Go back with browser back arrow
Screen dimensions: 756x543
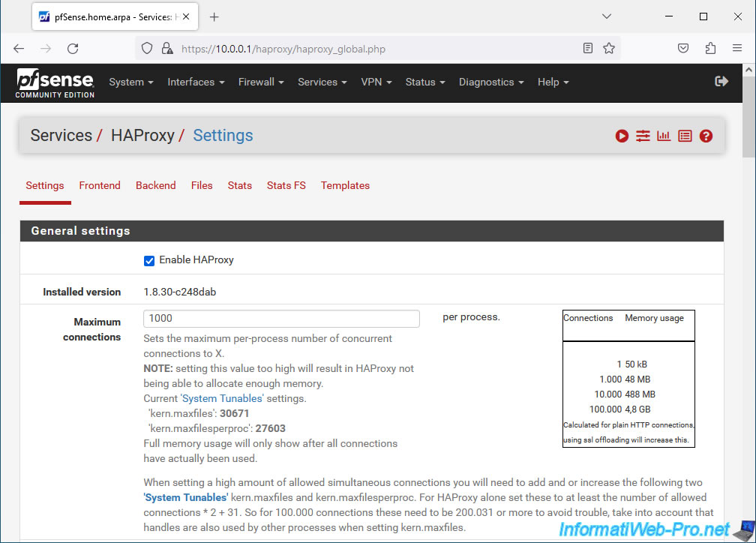[19, 49]
